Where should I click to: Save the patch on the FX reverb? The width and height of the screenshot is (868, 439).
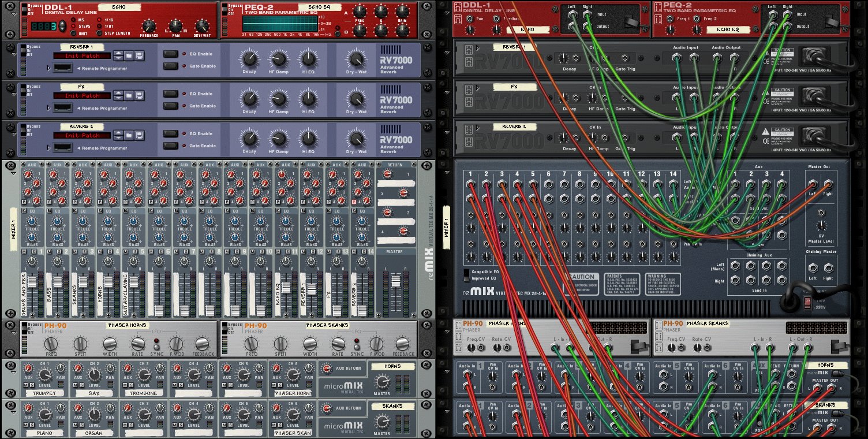pos(139,96)
